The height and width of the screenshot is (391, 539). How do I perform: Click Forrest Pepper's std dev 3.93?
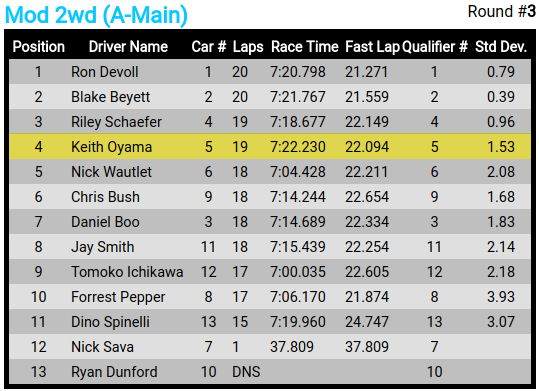point(501,297)
